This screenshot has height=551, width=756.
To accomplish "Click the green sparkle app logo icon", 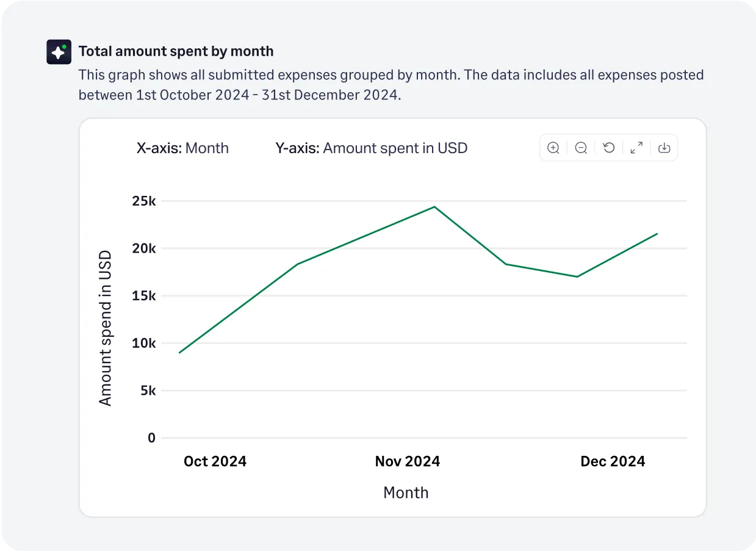I will tap(59, 51).
